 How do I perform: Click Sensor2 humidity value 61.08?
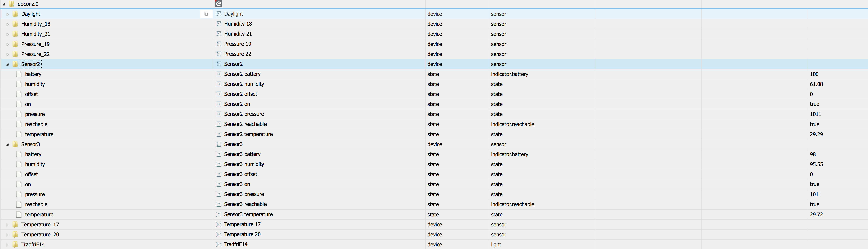pyautogui.click(x=816, y=84)
